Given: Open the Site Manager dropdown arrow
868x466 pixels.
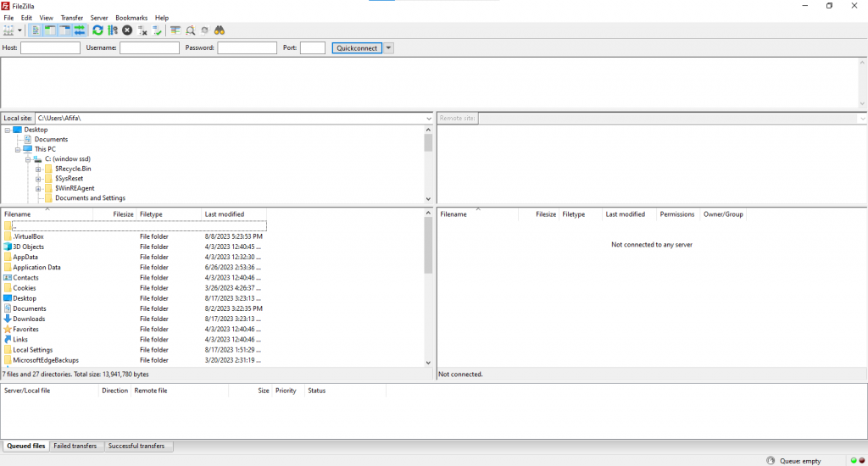Looking at the screenshot, I should [19, 31].
